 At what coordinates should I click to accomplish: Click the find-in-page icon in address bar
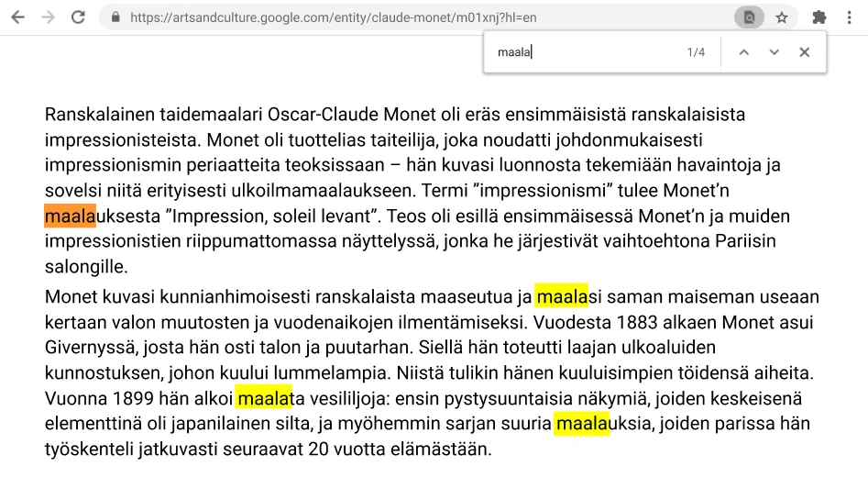click(x=749, y=17)
